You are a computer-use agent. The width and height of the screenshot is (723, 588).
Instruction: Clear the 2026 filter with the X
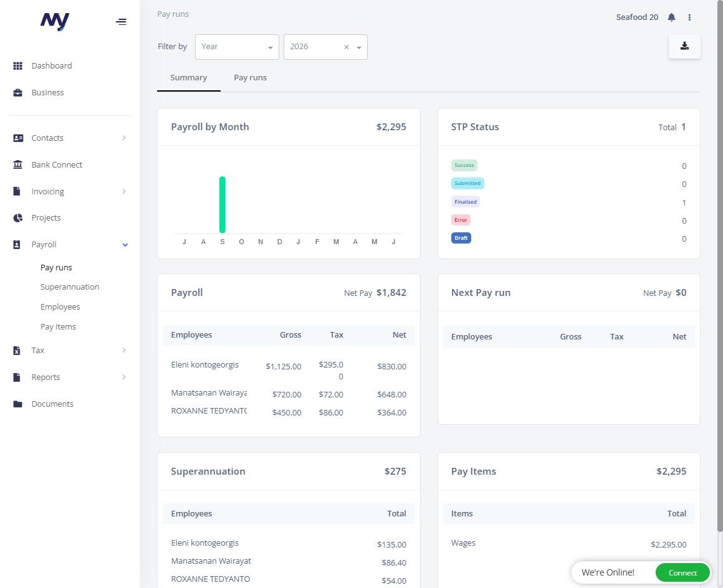(x=347, y=47)
